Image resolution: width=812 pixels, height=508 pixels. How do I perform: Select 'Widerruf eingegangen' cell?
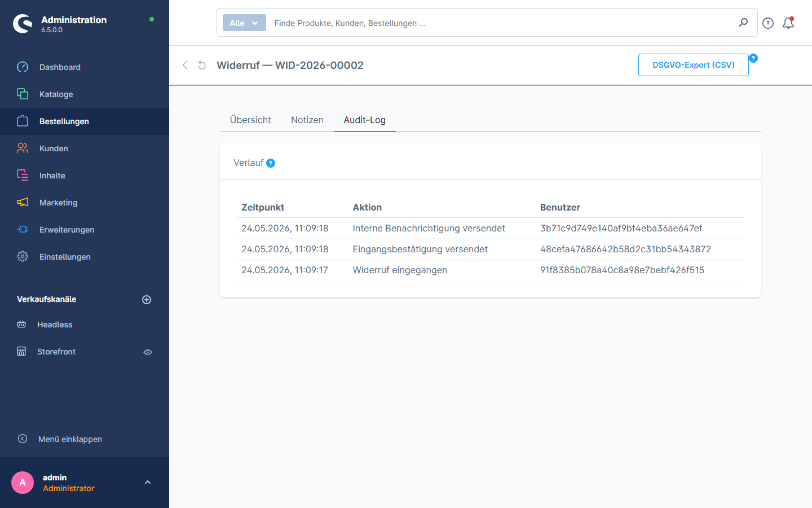tap(400, 270)
